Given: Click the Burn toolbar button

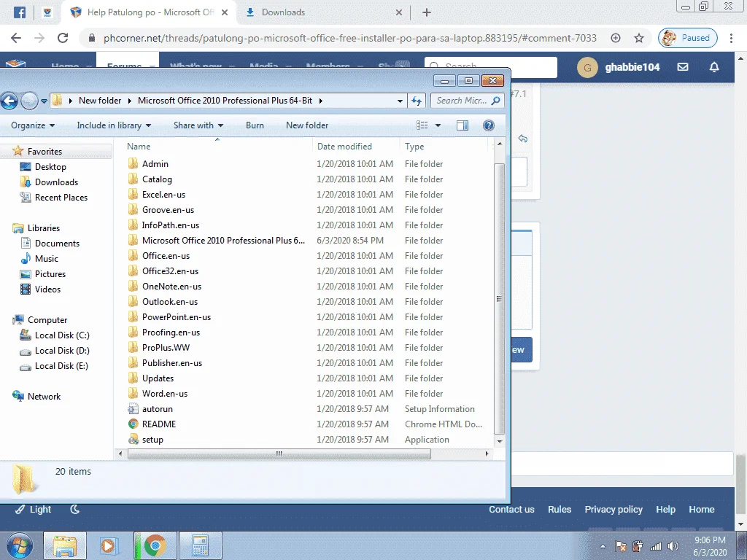Looking at the screenshot, I should pyautogui.click(x=255, y=125).
